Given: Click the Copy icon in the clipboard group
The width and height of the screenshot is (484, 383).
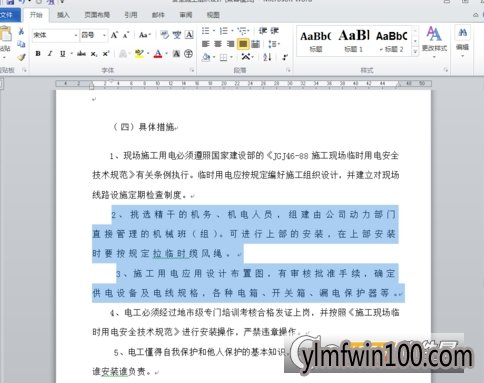Looking at the screenshot, I should pos(21,44).
